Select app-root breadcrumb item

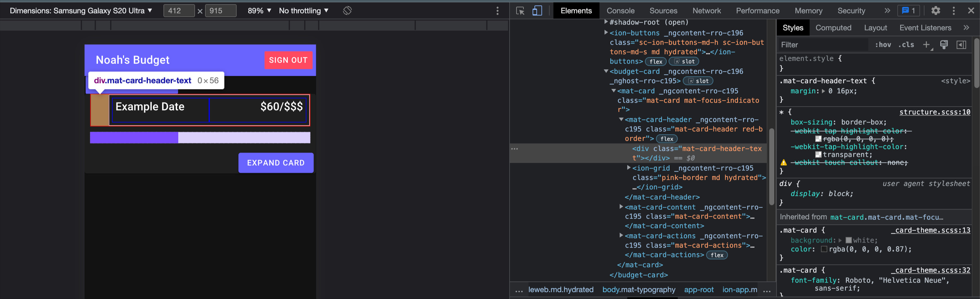(699, 290)
